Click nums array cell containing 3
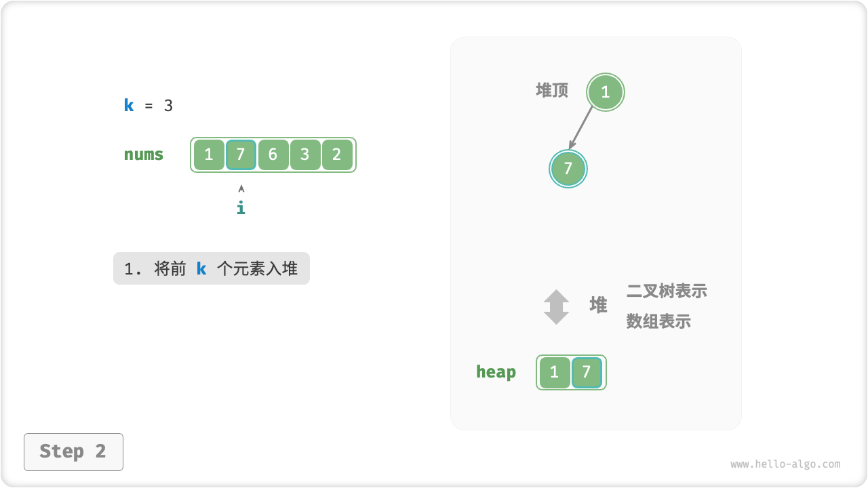Viewport: 868px width, 488px height. click(304, 155)
